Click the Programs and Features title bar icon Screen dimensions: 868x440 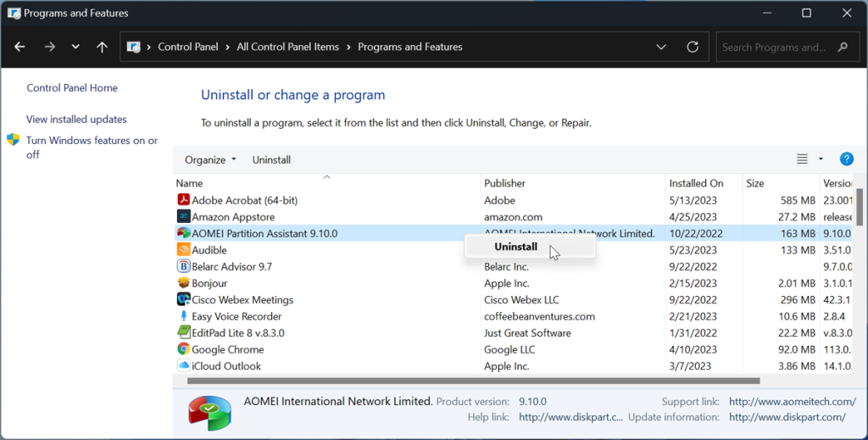pyautogui.click(x=14, y=14)
